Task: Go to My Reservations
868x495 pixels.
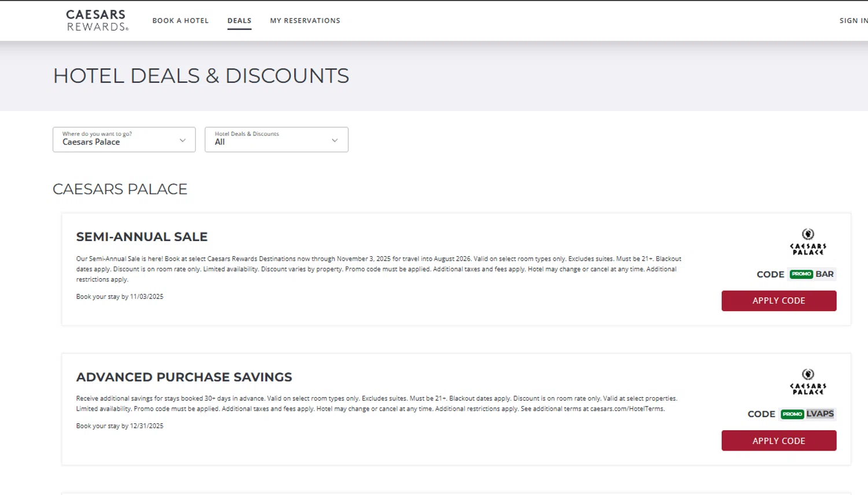Action: coord(305,20)
